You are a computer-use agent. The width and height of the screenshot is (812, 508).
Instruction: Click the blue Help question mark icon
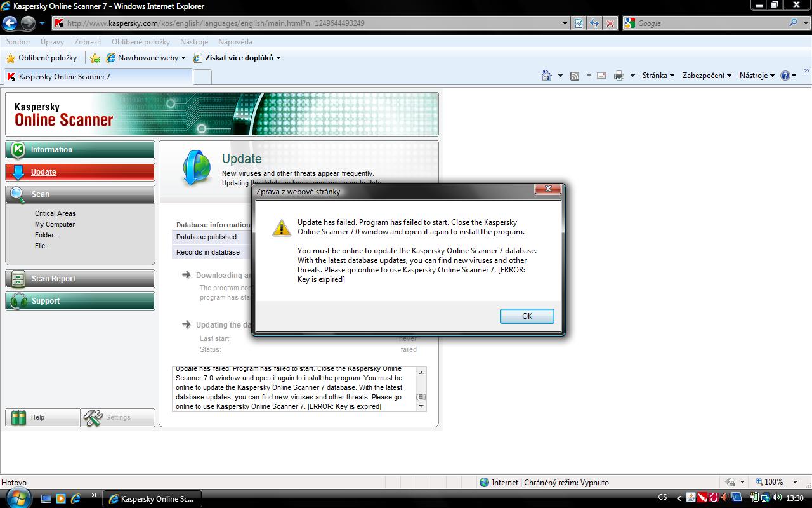click(x=785, y=76)
